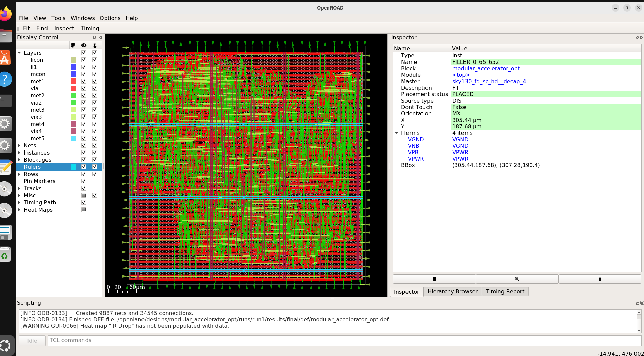This screenshot has width=644, height=356.
Task: Hide the met1 layer visibility checkbox
Action: tap(84, 82)
